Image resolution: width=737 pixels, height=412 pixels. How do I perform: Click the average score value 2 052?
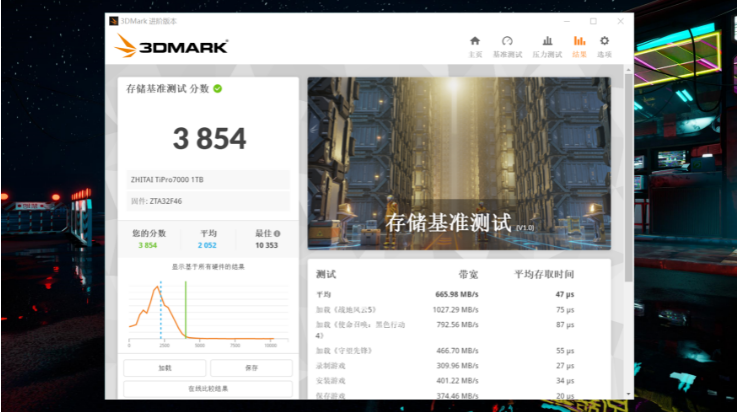(207, 245)
